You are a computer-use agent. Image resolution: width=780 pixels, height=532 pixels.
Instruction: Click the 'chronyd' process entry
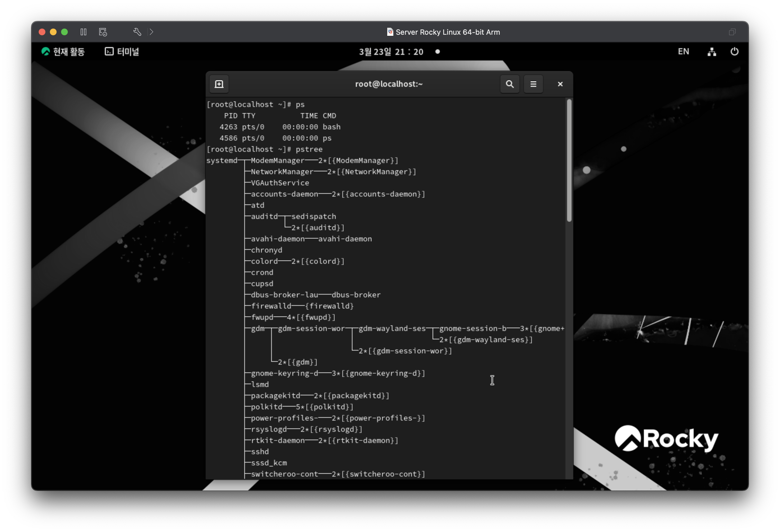(266, 250)
